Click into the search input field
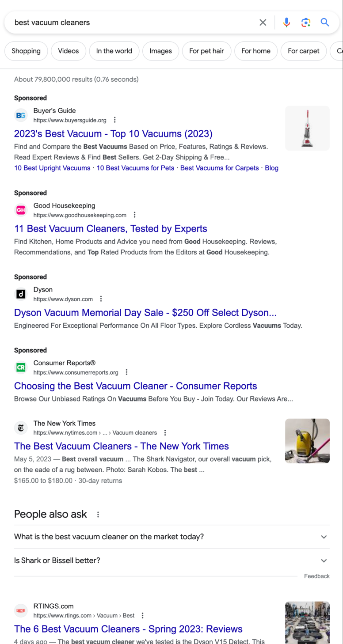 click(133, 23)
